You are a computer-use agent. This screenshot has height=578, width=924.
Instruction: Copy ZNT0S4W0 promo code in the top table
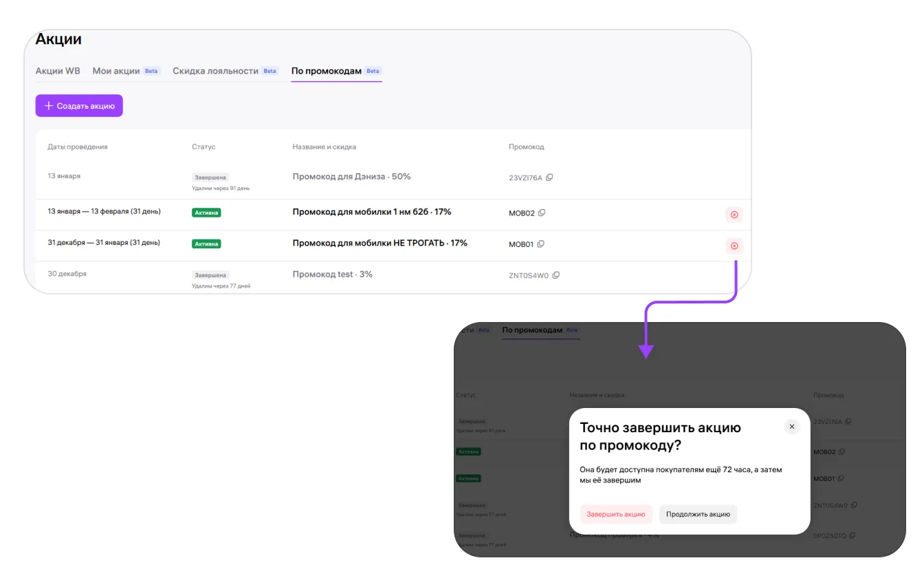pyautogui.click(x=556, y=275)
